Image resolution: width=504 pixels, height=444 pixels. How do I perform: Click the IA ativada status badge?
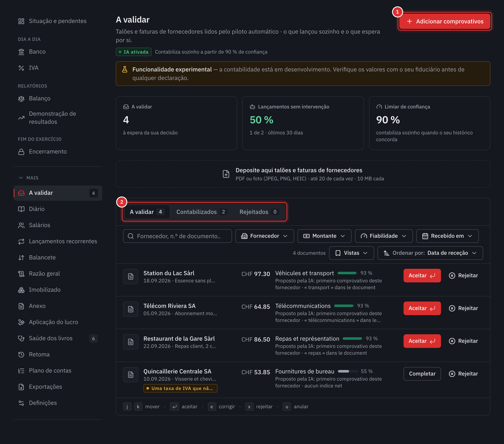click(x=134, y=52)
